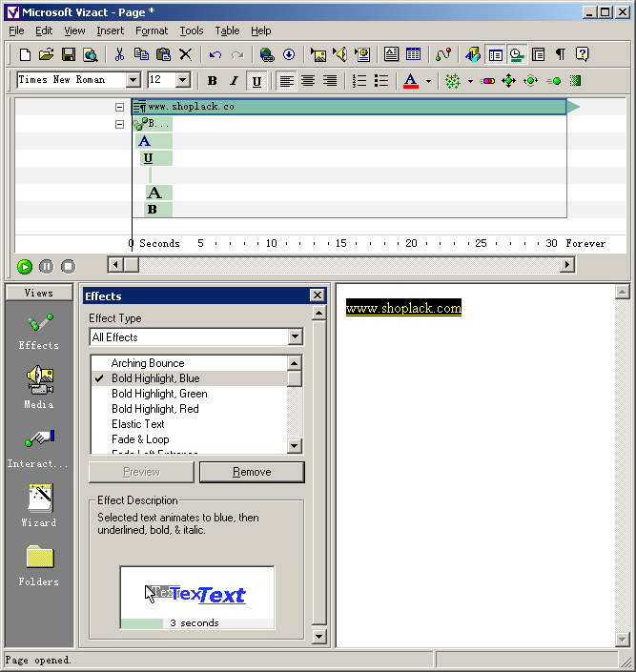This screenshot has height=672, width=636.
Task: Close the Effects panel
Action: 318,295
